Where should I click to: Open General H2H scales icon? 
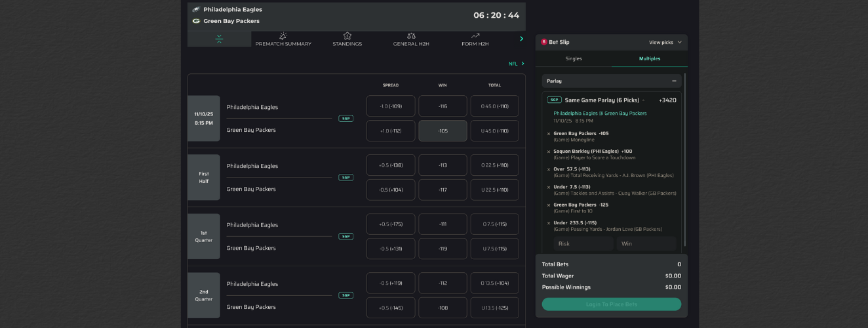411,36
